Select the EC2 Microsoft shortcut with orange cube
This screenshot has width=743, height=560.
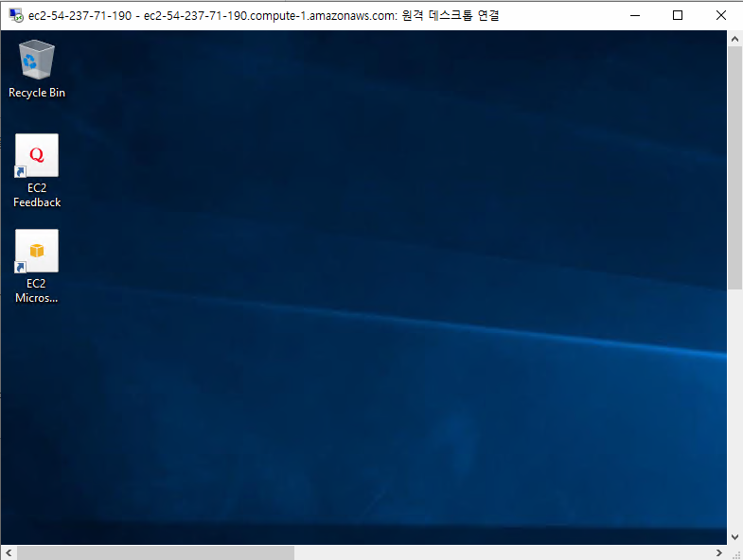coord(37,251)
